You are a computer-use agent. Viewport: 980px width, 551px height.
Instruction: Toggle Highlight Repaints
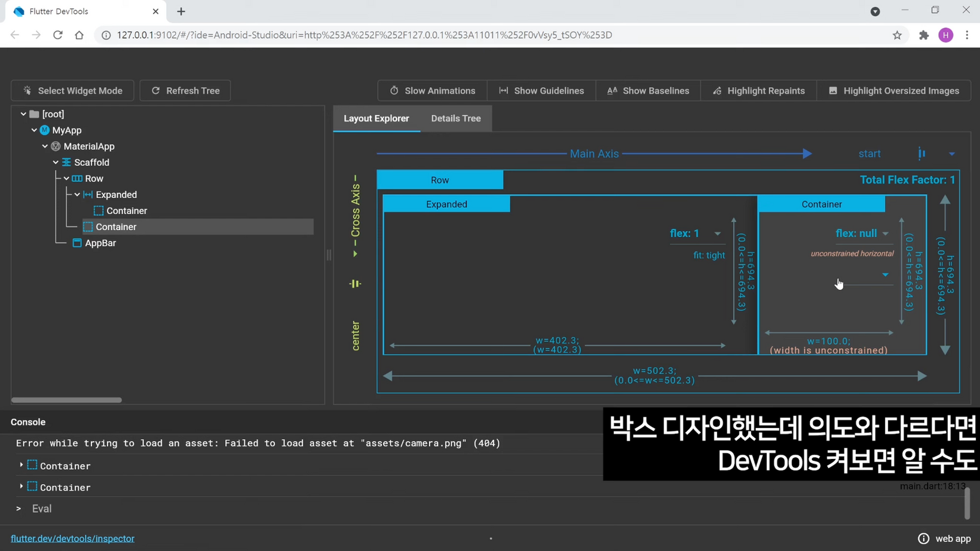[x=759, y=91]
